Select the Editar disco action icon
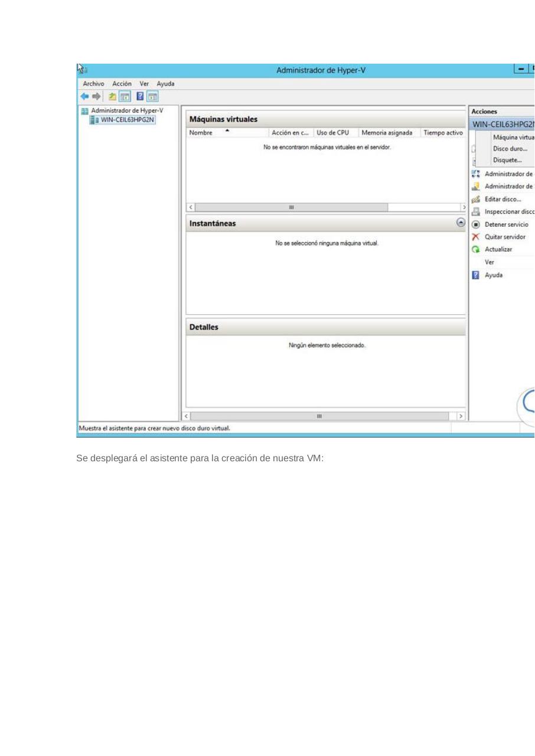535x756 pixels. pos(476,199)
